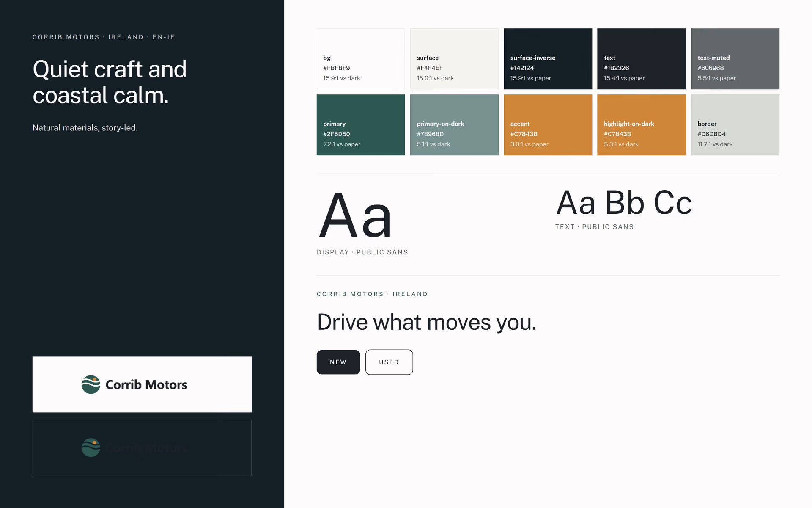Select the bg #FBFBF9 color swatch
Image resolution: width=812 pixels, height=508 pixels.
point(361,59)
